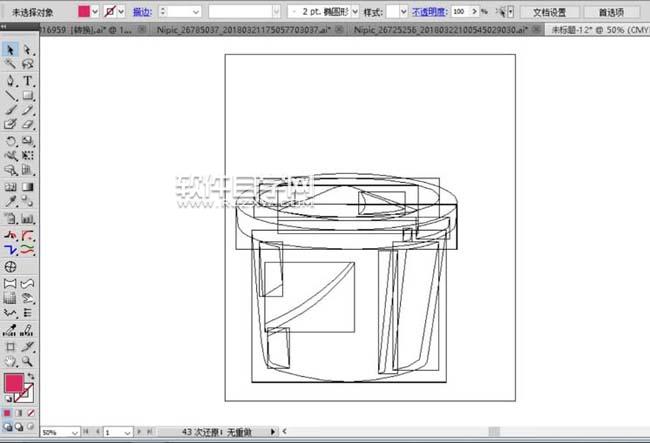Select the Eyedropper tool
Image resolution: width=650 pixels, height=443 pixels.
point(10,201)
